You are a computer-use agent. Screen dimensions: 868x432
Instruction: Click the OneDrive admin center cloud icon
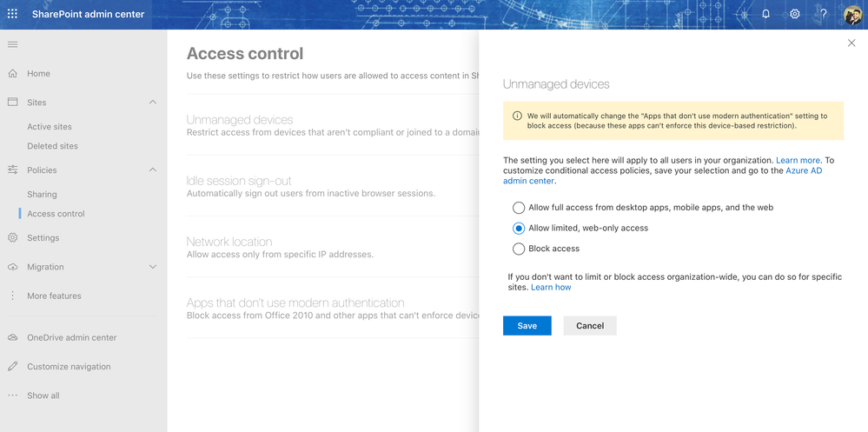[x=13, y=337]
